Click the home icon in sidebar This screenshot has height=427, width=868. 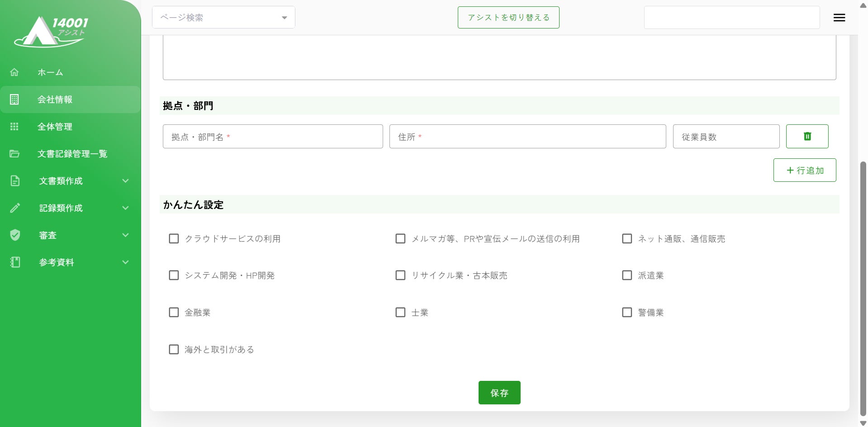click(x=14, y=72)
